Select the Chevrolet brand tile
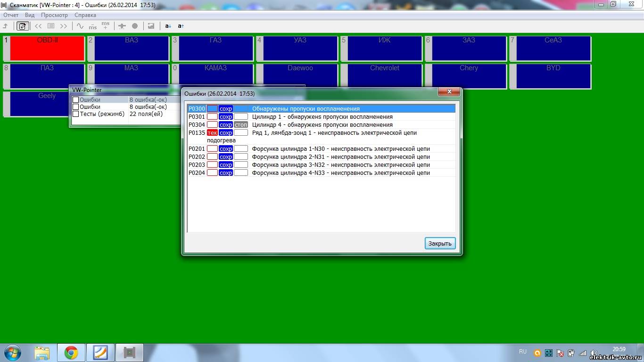 384,76
